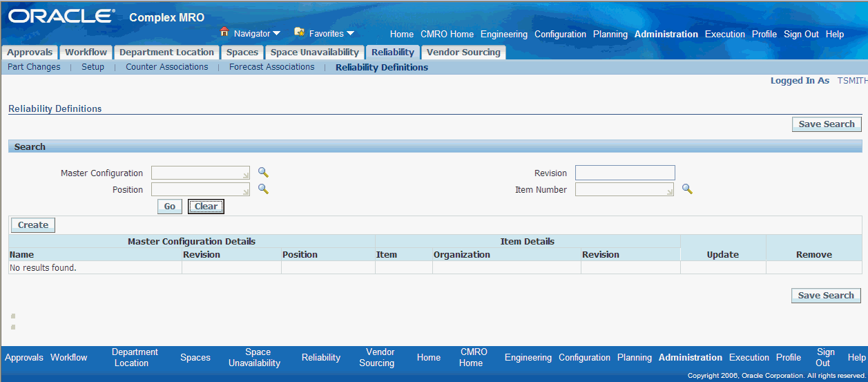Image resolution: width=868 pixels, height=382 pixels.
Task: Click TSMITH logged-in username
Action: click(x=852, y=81)
